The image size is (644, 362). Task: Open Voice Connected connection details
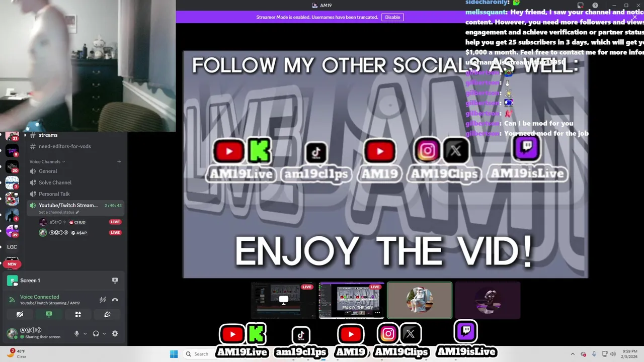tap(40, 297)
